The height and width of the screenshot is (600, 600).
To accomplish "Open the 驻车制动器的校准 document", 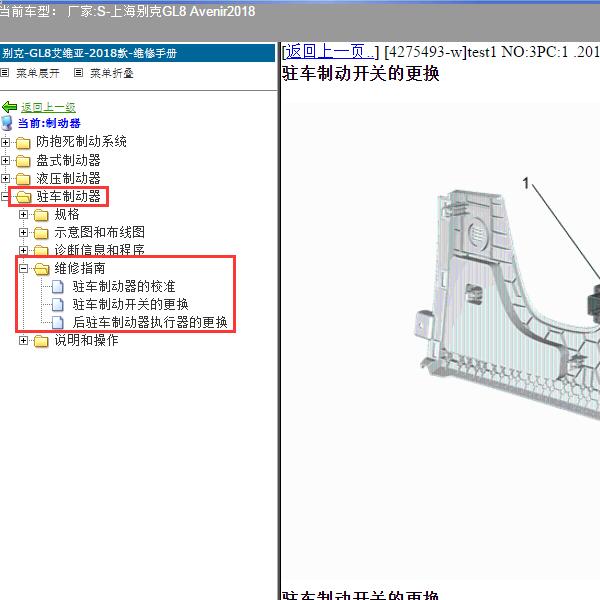I will coord(124,286).
